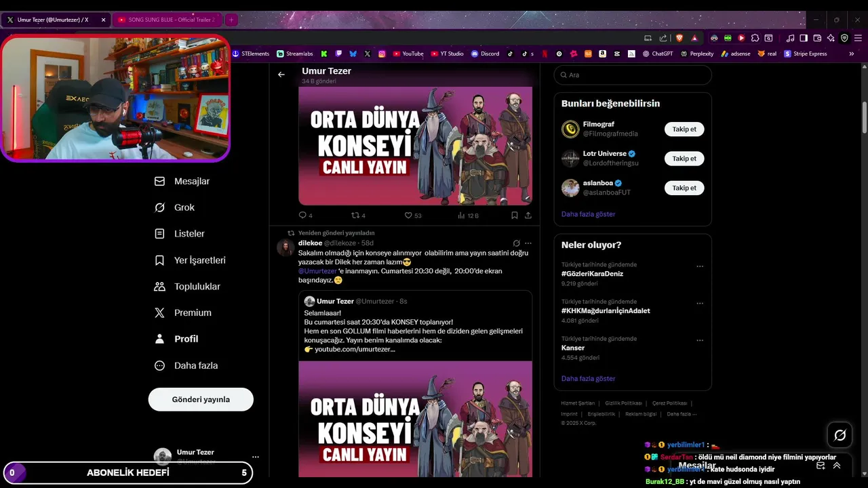The height and width of the screenshot is (488, 868).
Task: Open Grok icon on dilekoc's post
Action: [x=516, y=243]
